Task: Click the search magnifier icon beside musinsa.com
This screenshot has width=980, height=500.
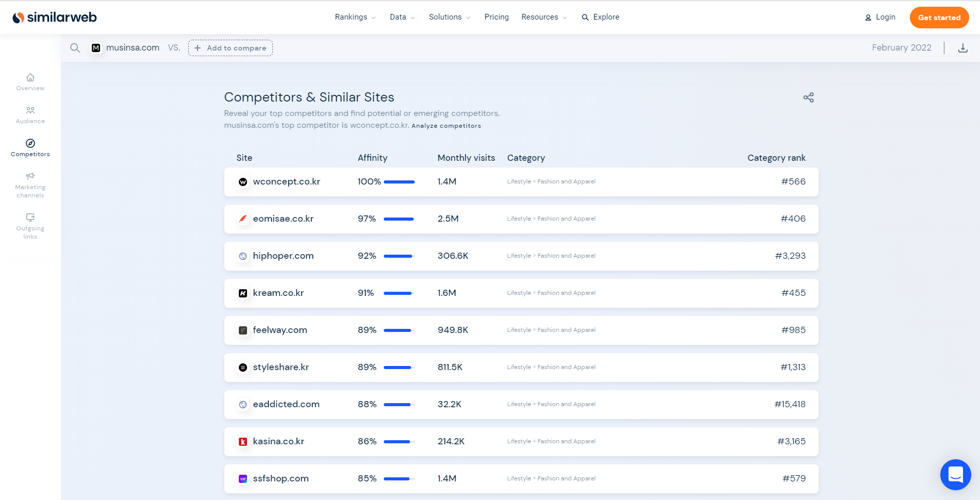Action: click(75, 48)
